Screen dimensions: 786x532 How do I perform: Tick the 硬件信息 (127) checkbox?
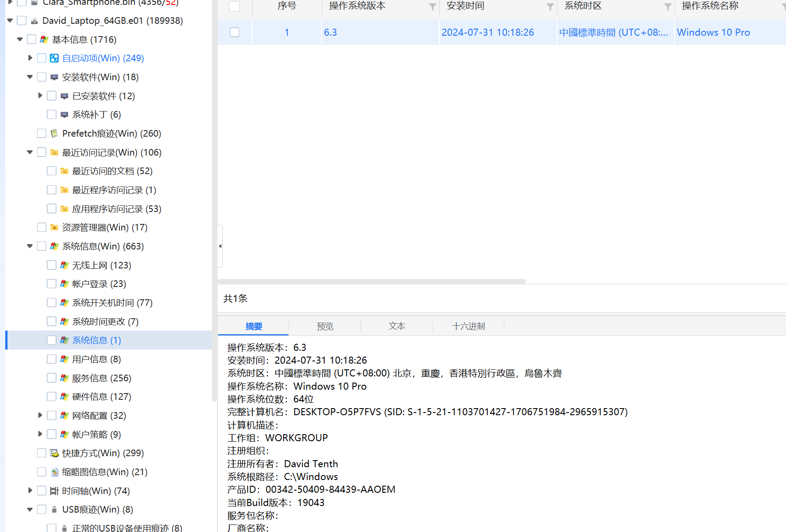[52, 397]
